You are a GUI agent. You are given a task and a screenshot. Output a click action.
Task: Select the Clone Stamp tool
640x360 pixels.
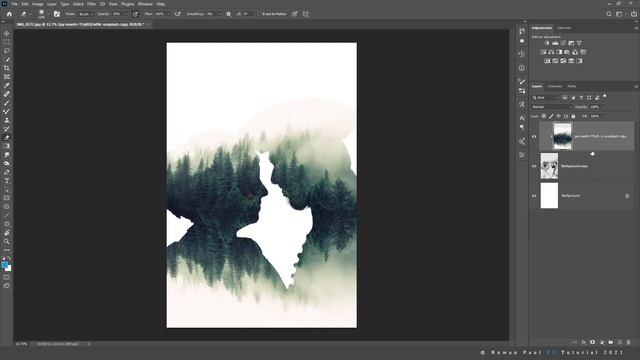point(7,120)
